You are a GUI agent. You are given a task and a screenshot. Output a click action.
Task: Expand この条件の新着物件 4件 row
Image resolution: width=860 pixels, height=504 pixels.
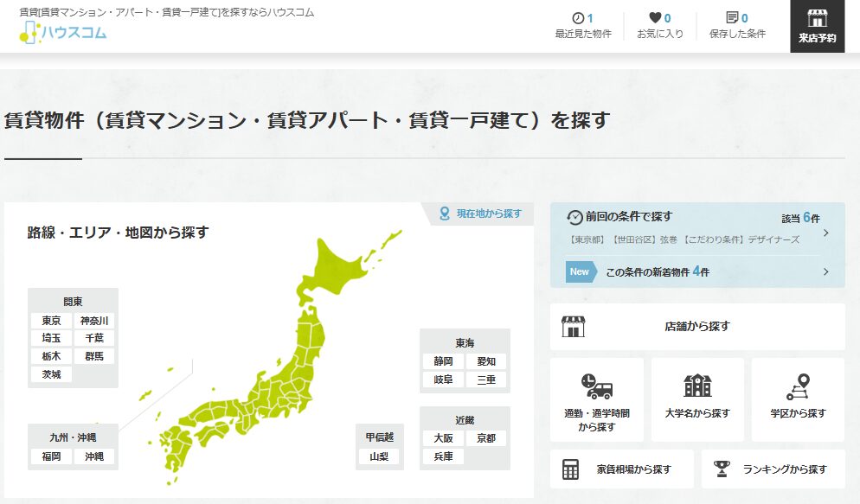coord(696,271)
